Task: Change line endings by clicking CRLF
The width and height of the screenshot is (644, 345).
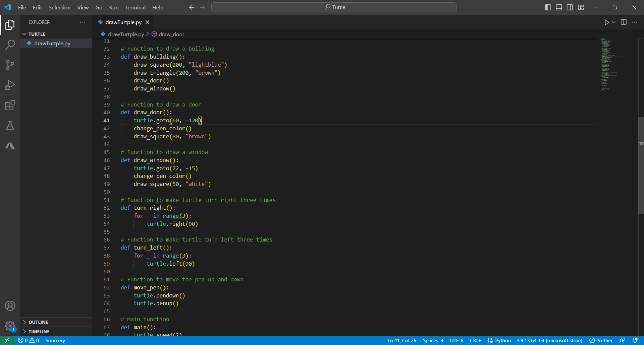Action: tap(475, 340)
